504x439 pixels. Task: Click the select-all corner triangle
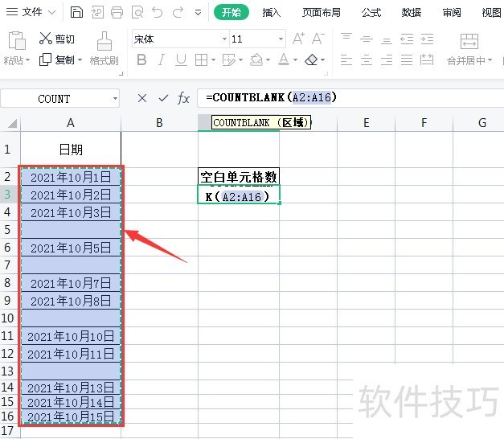[x=11, y=123]
